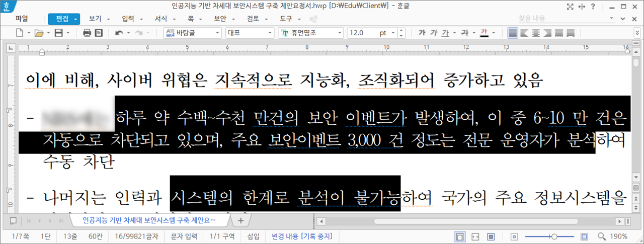
Task: Open the 보안 menu
Action: (x=220, y=19)
